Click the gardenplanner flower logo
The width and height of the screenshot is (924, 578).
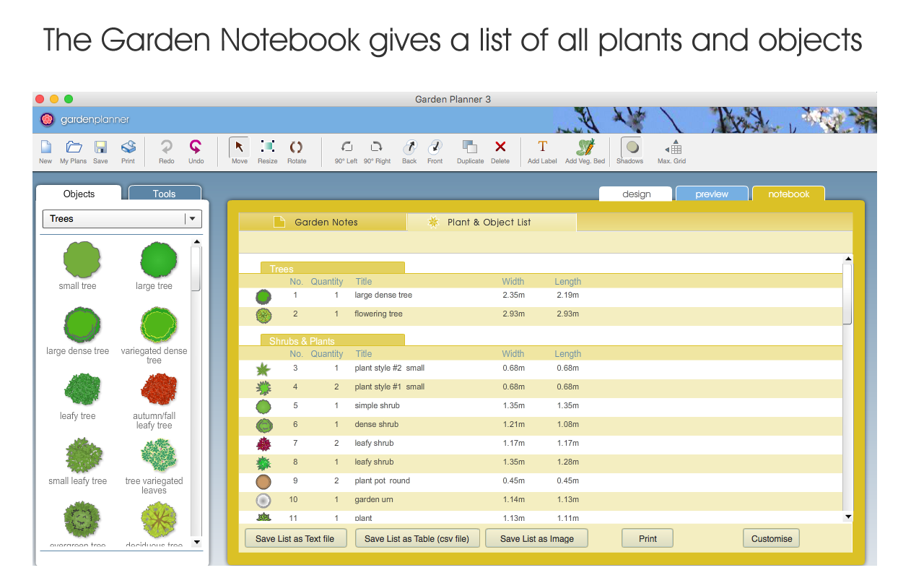click(x=47, y=119)
